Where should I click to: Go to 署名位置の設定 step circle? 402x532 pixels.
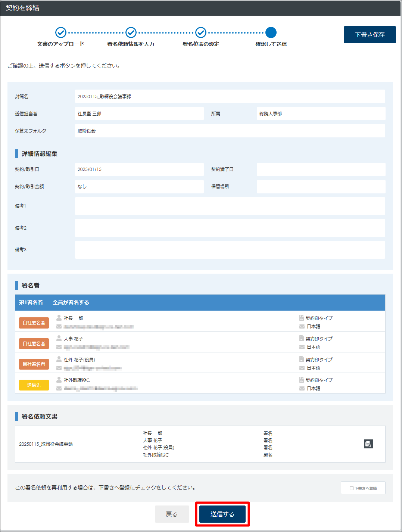tap(201, 32)
